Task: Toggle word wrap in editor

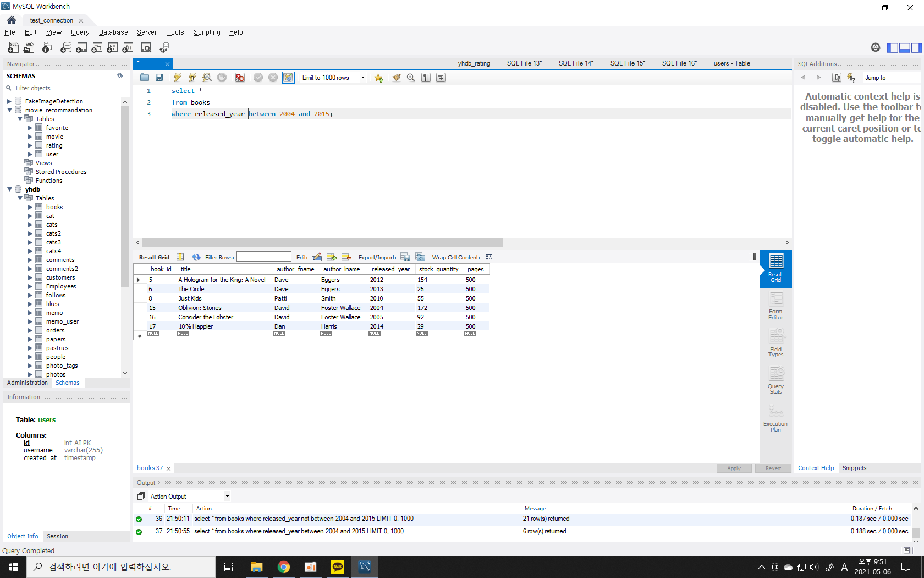Action: 441,78
